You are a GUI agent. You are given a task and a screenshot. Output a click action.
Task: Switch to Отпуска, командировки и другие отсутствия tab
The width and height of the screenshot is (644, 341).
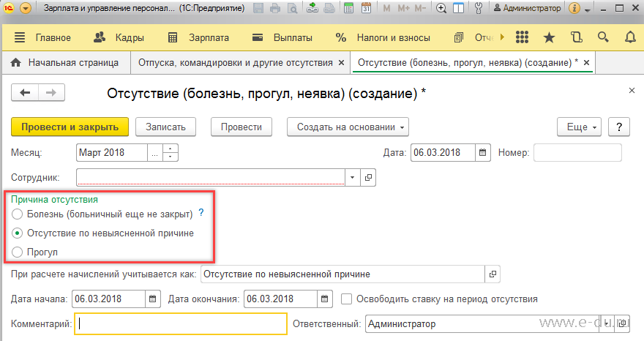236,63
